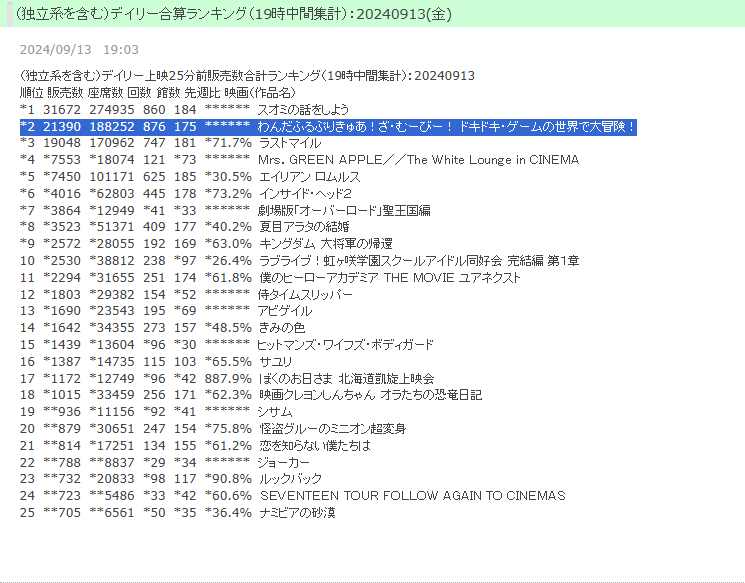Click the row Mrs. GREEN APPLE The White Lounge
This screenshot has height=583, width=745.
click(x=299, y=160)
